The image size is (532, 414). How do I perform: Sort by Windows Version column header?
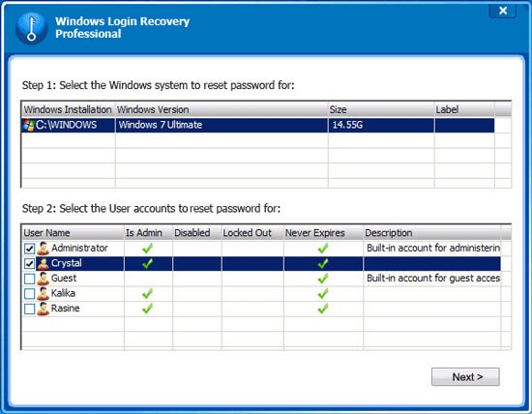(x=222, y=109)
